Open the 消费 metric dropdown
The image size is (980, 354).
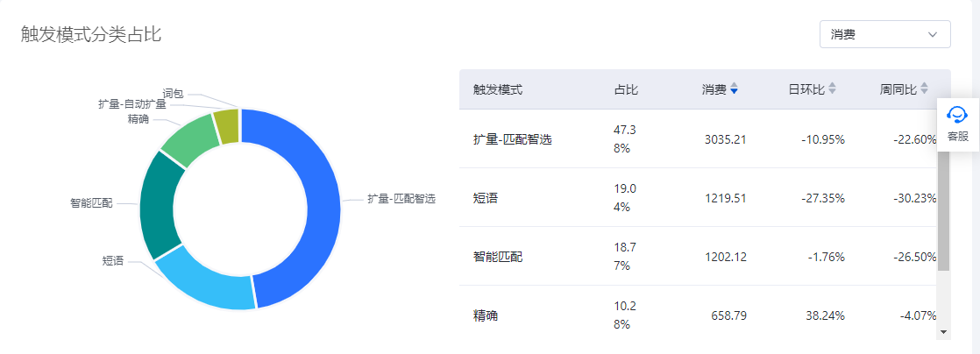pyautogui.click(x=884, y=34)
